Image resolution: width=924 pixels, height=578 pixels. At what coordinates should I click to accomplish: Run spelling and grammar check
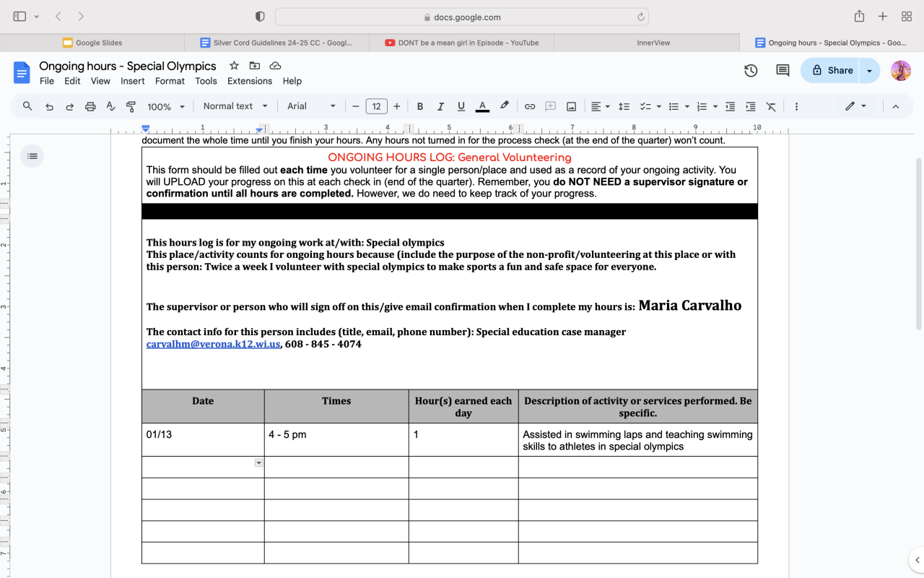coord(110,106)
